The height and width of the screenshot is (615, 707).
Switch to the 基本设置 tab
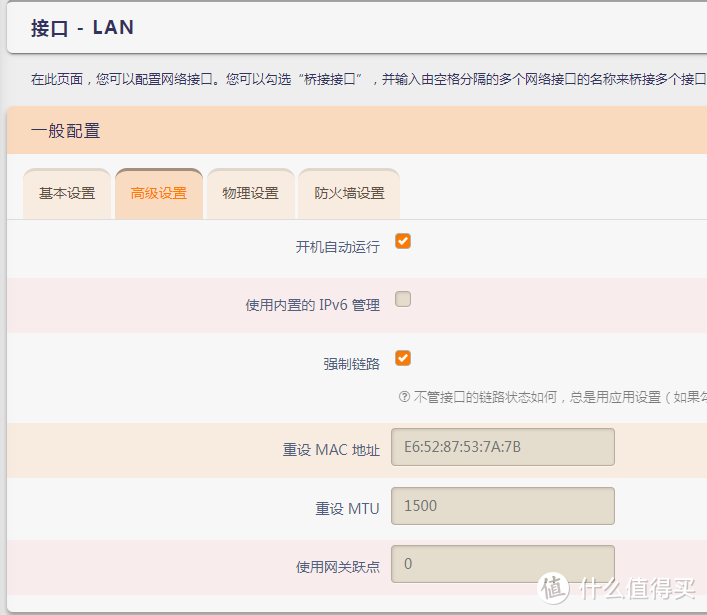67,194
